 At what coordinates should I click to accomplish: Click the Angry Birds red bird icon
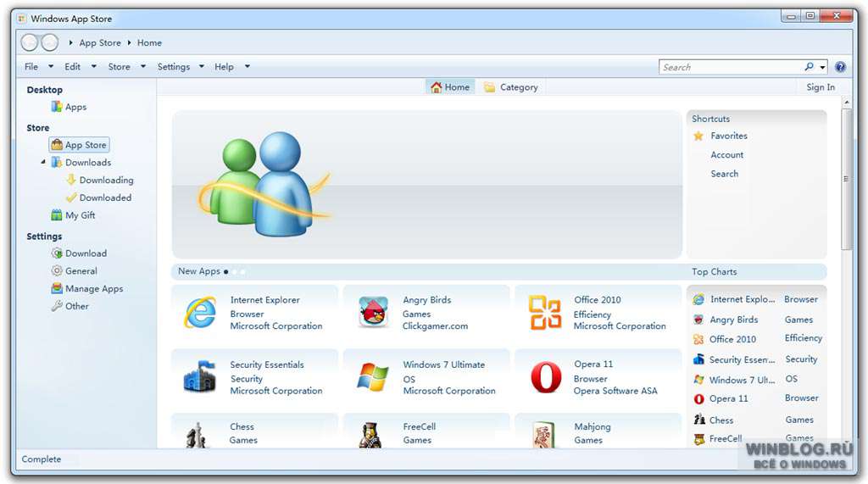373,312
